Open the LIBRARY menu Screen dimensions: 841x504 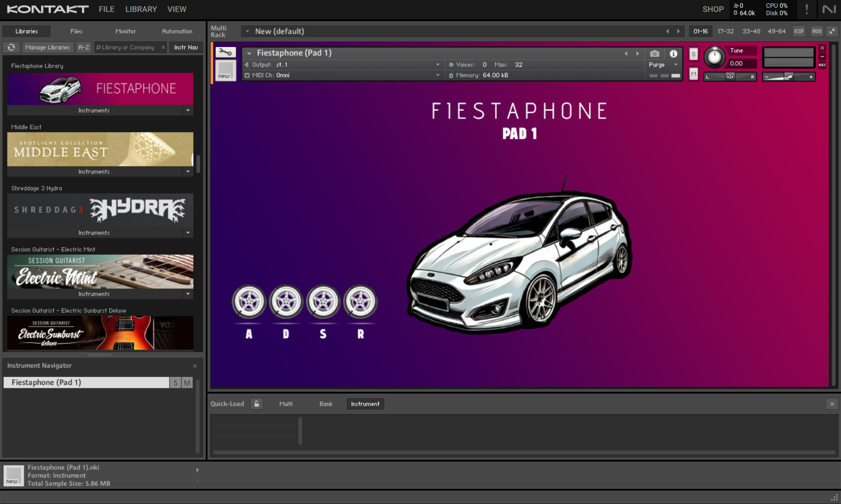click(x=141, y=9)
